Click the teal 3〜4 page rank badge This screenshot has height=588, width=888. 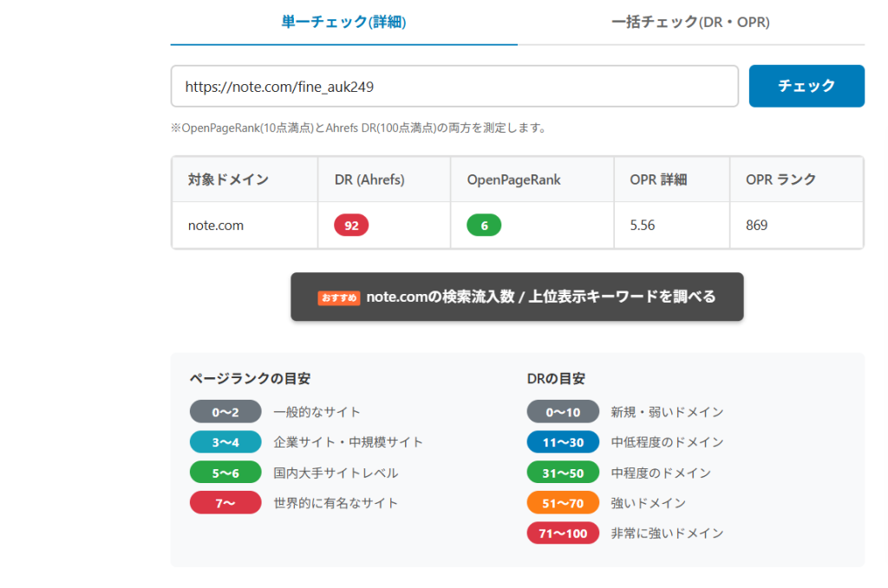tap(225, 441)
